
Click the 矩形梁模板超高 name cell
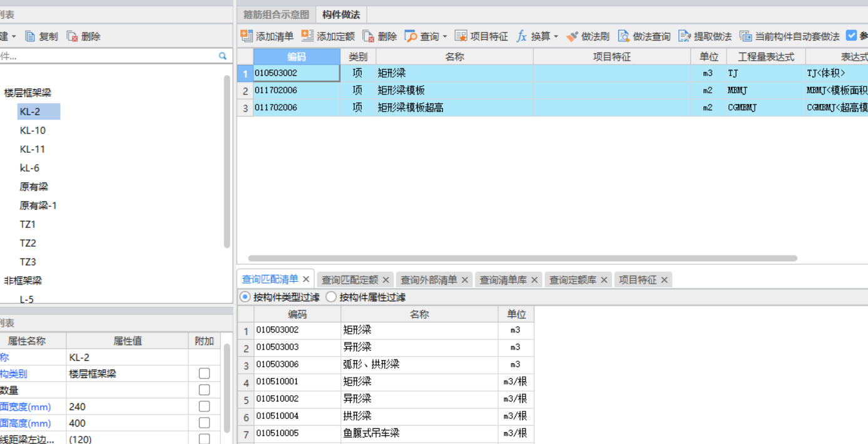(x=454, y=107)
